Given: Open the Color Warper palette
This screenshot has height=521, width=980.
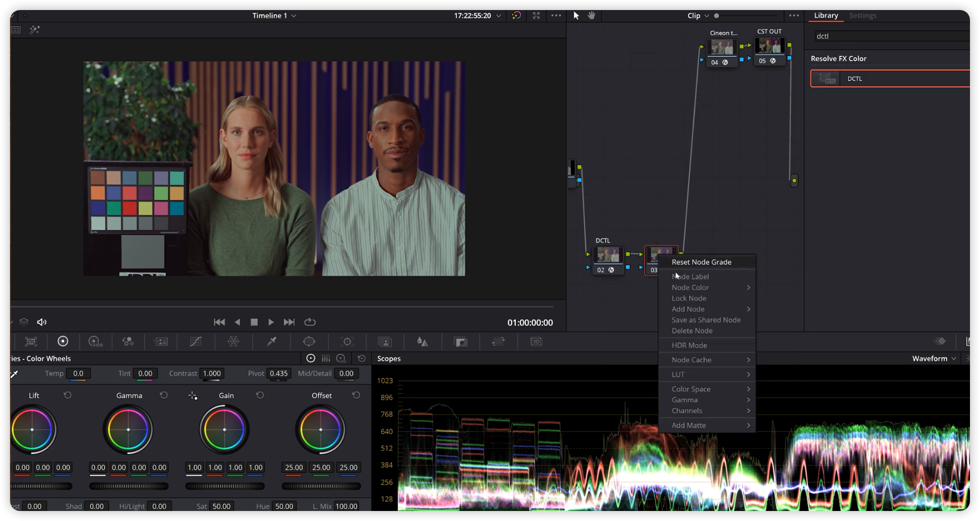Looking at the screenshot, I should [233, 341].
